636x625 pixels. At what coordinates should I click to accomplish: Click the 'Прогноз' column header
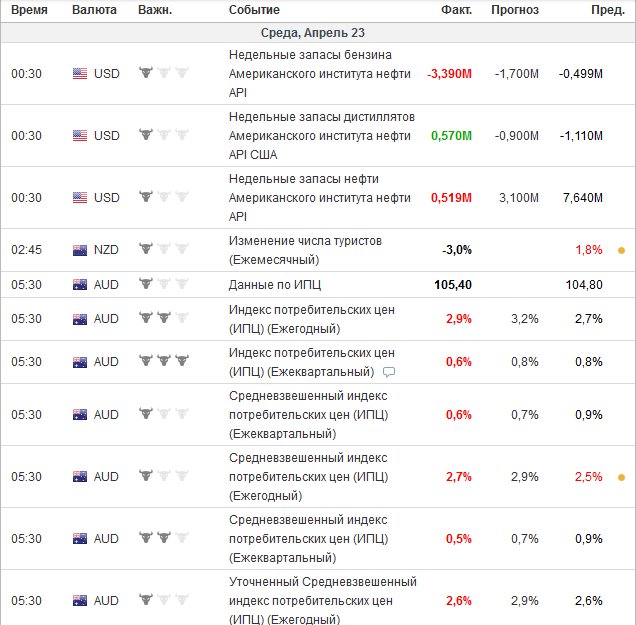(515, 10)
